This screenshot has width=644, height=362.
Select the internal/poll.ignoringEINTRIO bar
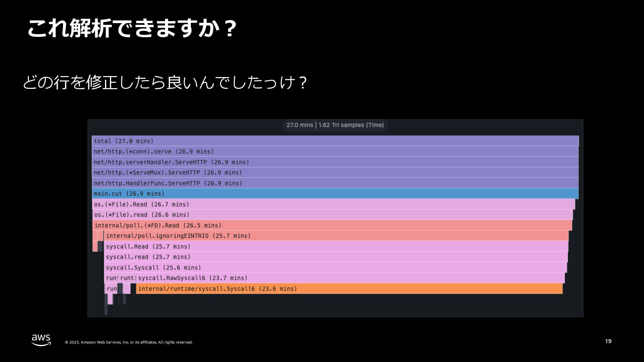click(x=336, y=236)
